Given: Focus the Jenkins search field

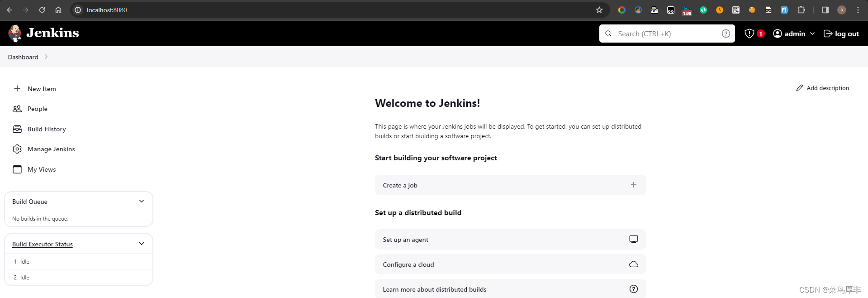Looking at the screenshot, I should (x=667, y=34).
